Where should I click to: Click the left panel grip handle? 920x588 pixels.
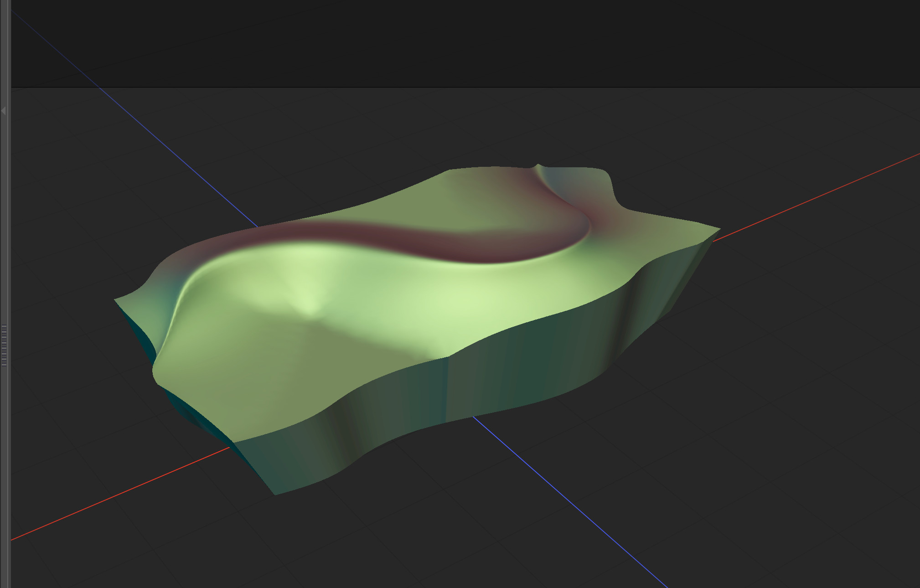4,345
